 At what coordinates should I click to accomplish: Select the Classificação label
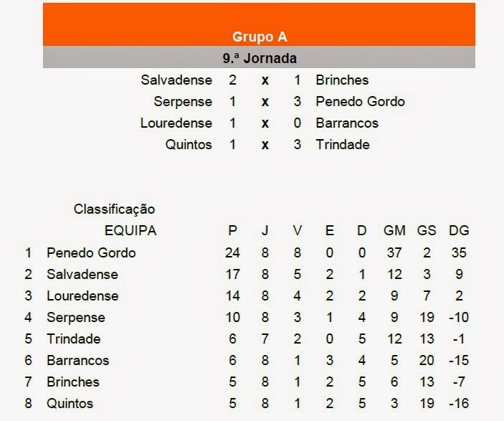pos(114,209)
